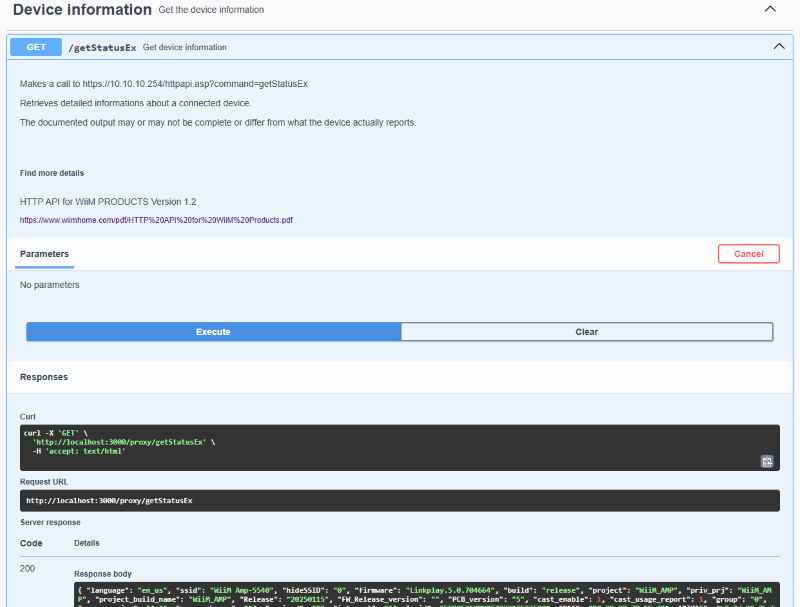Click the 'Request URL' label
Screen dimensions: 800x607
pos(44,482)
